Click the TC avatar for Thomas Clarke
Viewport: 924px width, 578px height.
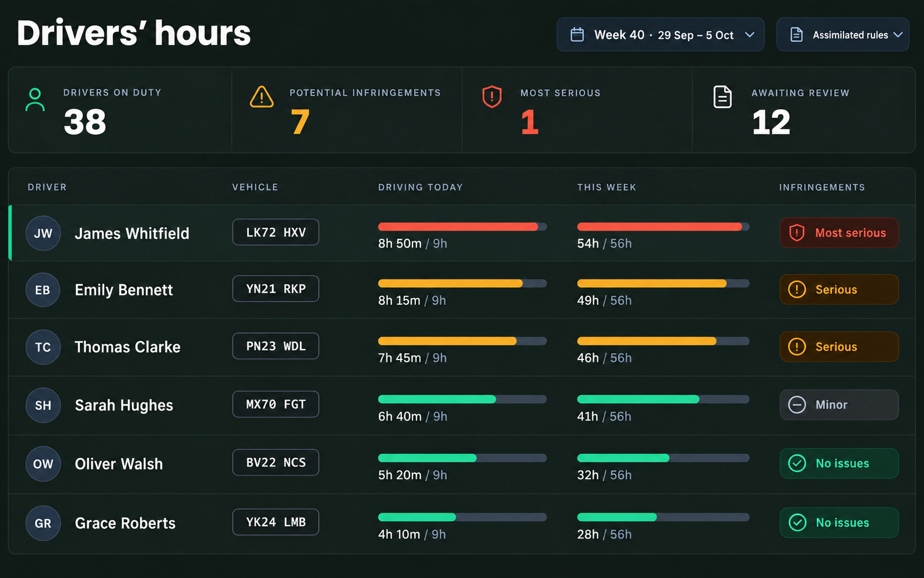point(43,347)
